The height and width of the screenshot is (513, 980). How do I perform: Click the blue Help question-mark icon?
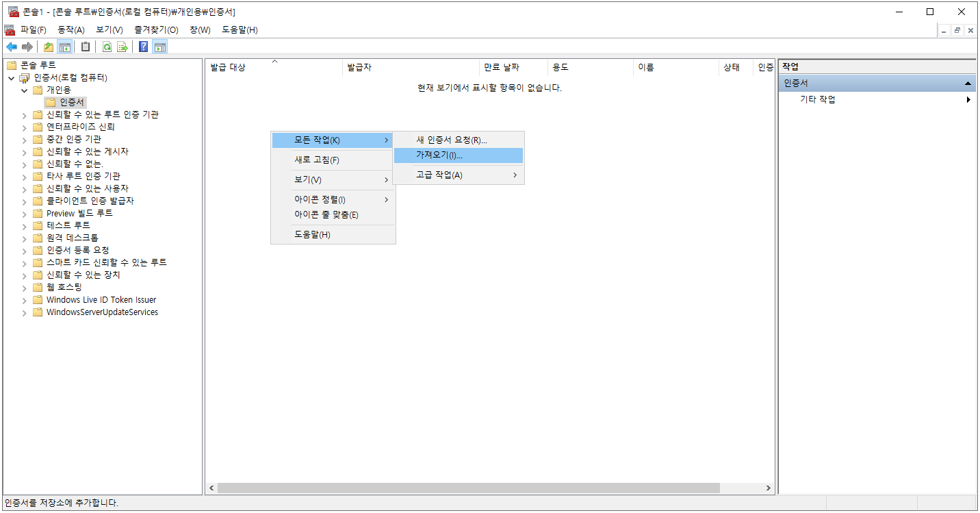(144, 47)
